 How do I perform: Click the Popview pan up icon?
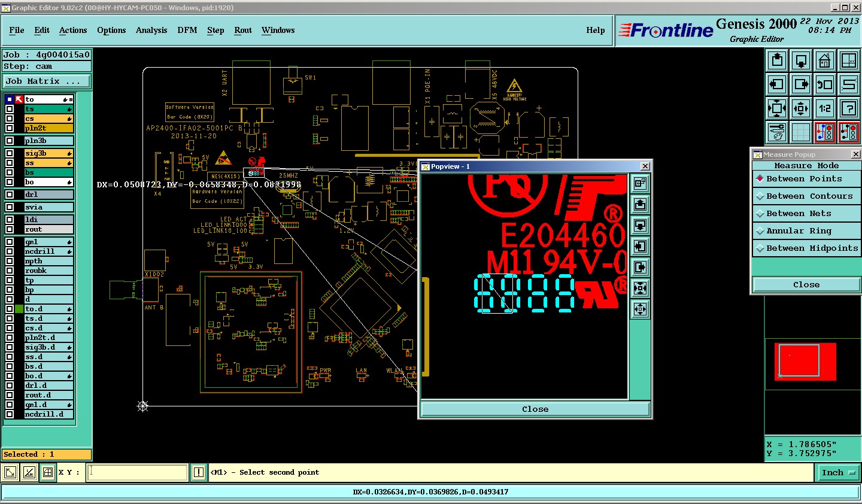[x=640, y=205]
